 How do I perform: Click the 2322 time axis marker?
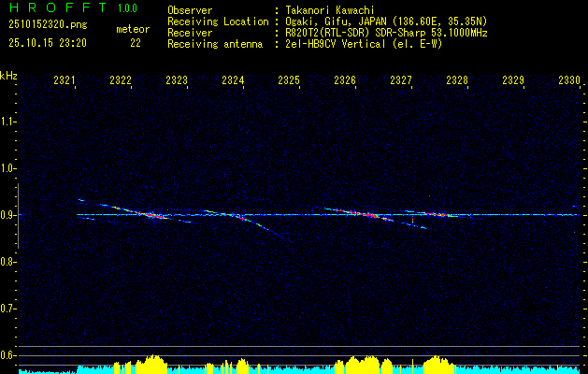tap(121, 79)
